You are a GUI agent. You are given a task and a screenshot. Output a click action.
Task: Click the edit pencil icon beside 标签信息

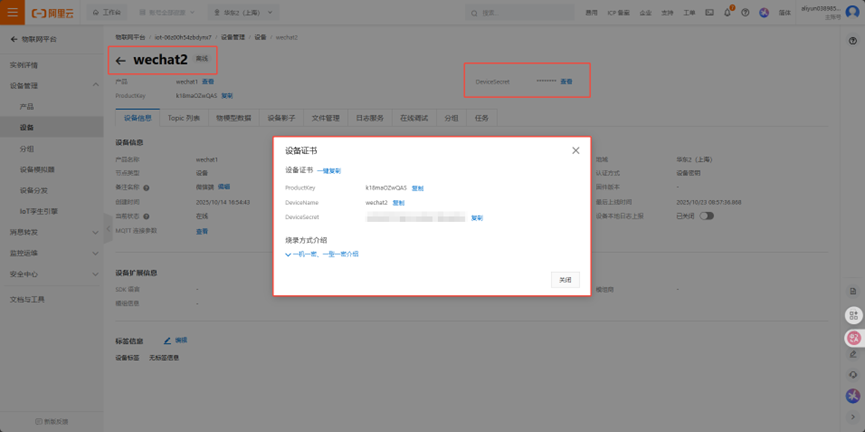point(167,341)
